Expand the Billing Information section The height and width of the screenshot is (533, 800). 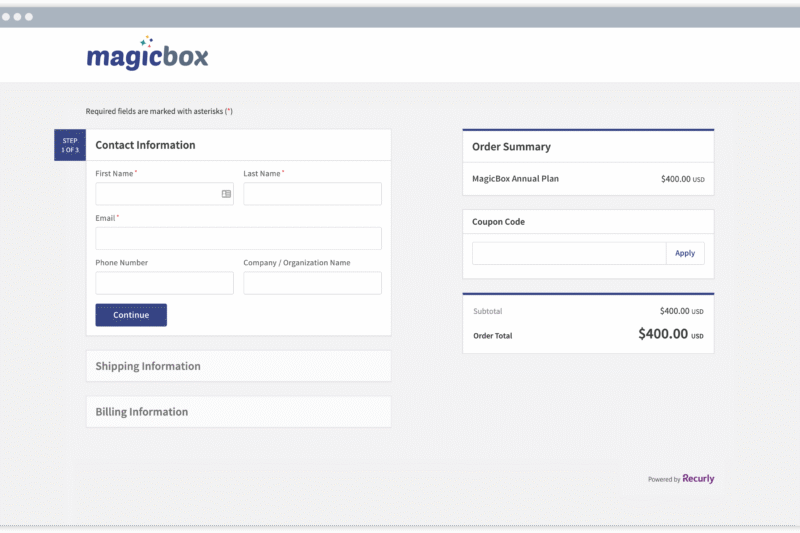(238, 412)
